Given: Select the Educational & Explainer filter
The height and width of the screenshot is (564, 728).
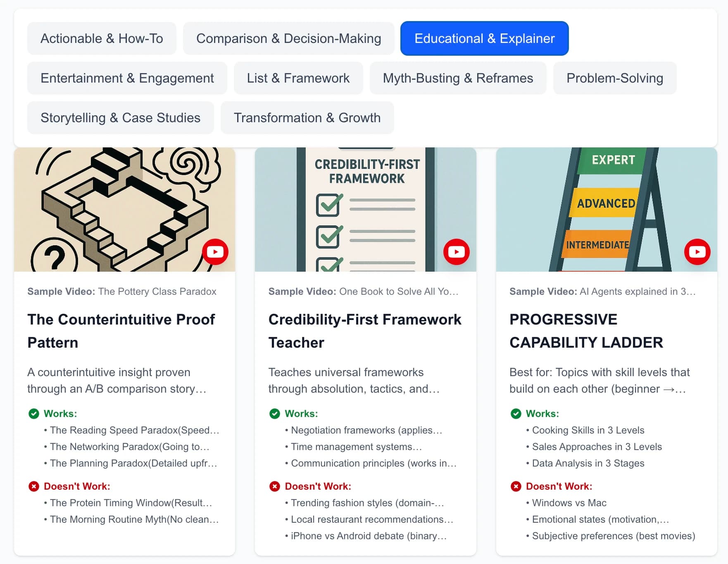Looking at the screenshot, I should 484,38.
